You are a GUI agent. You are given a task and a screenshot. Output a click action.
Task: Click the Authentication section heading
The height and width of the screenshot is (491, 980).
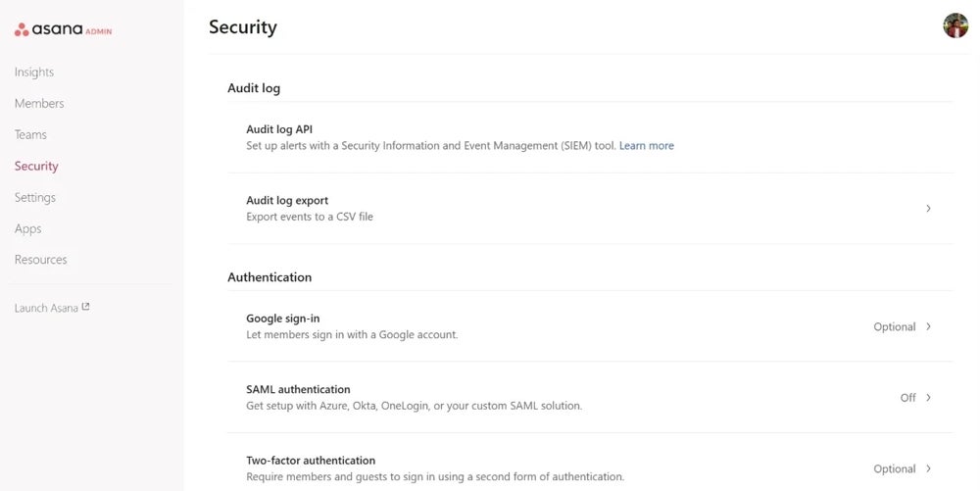pyautogui.click(x=269, y=277)
